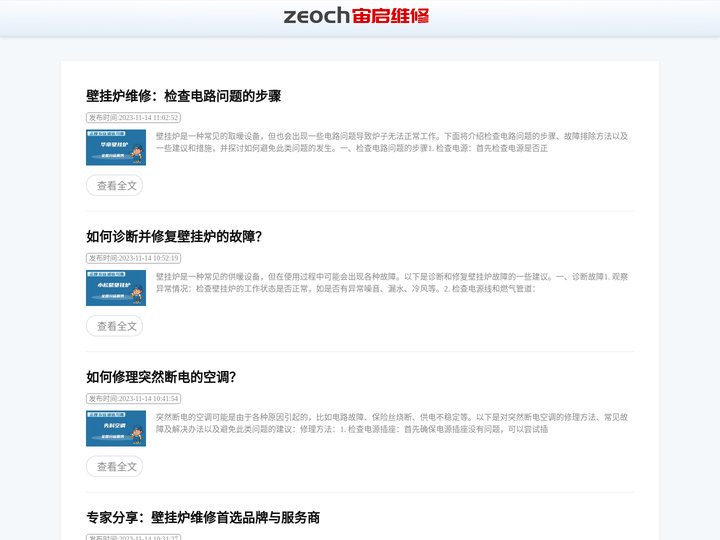
Task: Click summary text starting 壁挂炉是一种常见的供暖设备
Action: click(392, 282)
